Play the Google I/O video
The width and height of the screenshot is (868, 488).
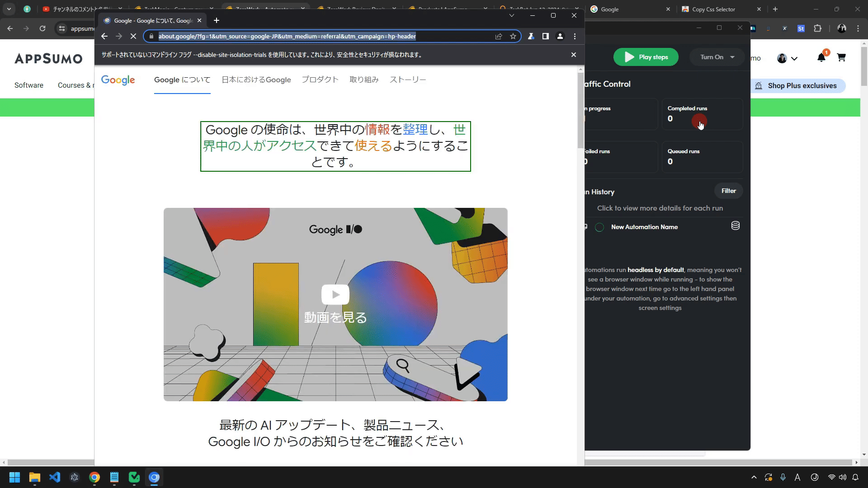point(335,295)
